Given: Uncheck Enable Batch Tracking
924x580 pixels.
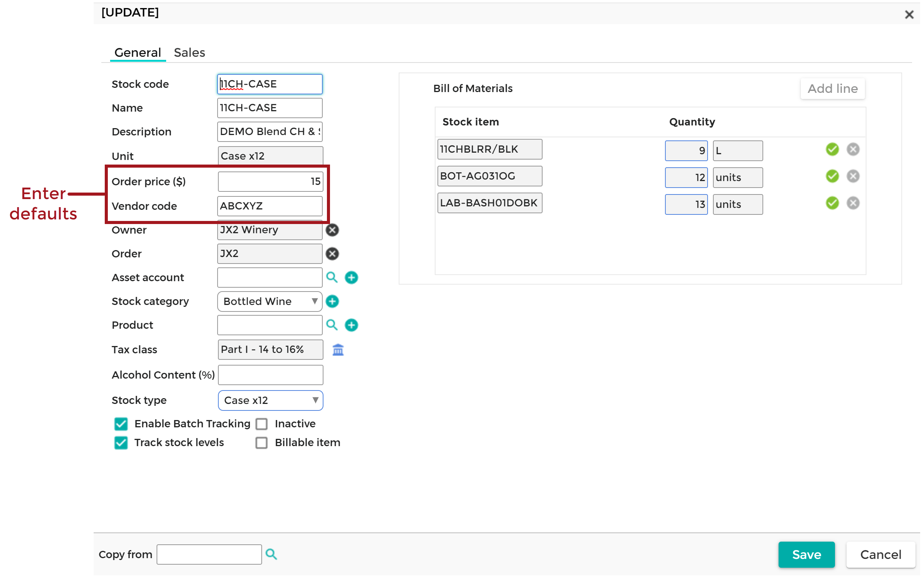Looking at the screenshot, I should pos(121,424).
